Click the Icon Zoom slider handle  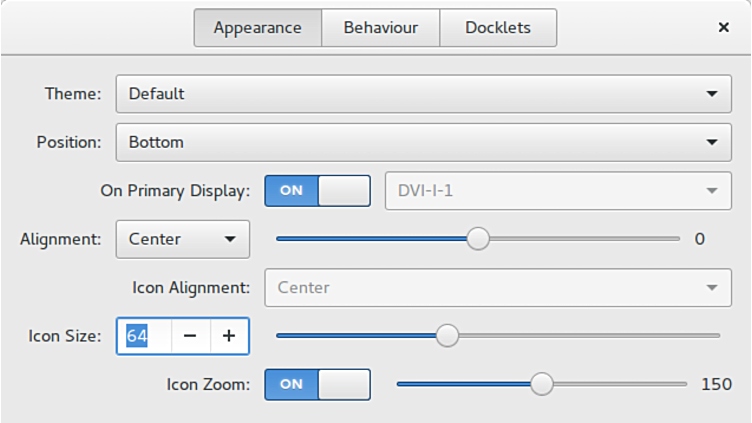[542, 384]
